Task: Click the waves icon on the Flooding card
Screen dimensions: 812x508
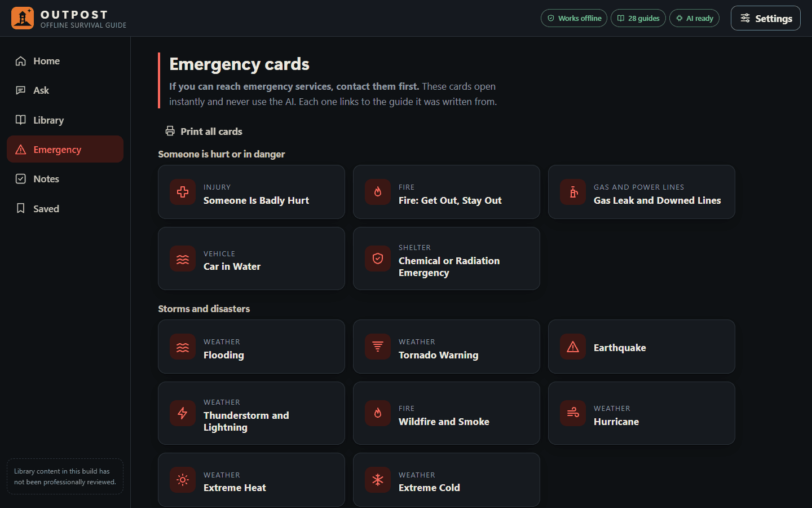Action: pyautogui.click(x=183, y=347)
